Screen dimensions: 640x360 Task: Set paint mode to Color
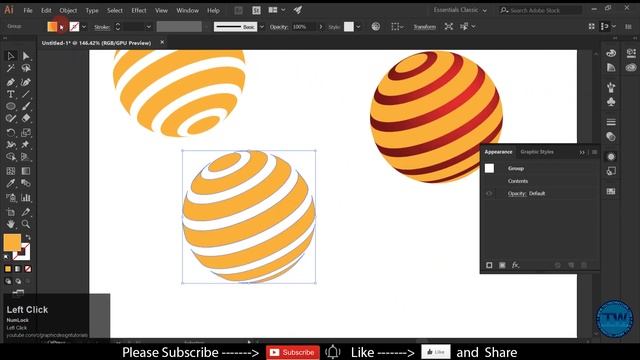click(8, 269)
